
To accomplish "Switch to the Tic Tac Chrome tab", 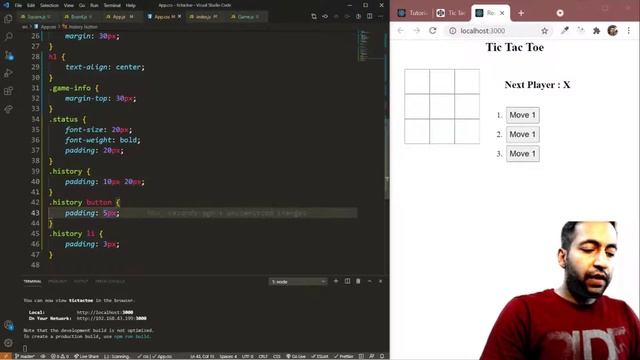I will [x=451, y=13].
